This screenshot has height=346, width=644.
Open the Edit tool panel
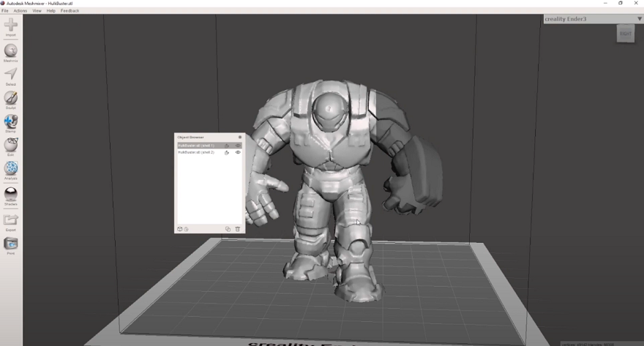tap(11, 145)
